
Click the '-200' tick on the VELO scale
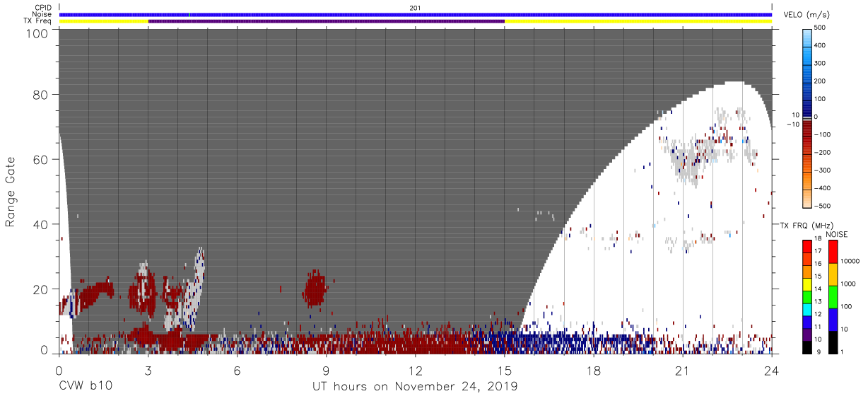coord(822,152)
